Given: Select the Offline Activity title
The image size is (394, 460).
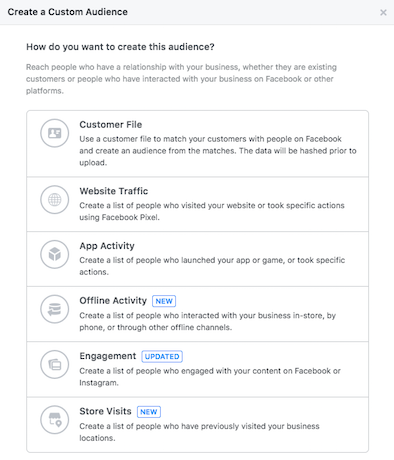Looking at the screenshot, I should (x=113, y=300).
